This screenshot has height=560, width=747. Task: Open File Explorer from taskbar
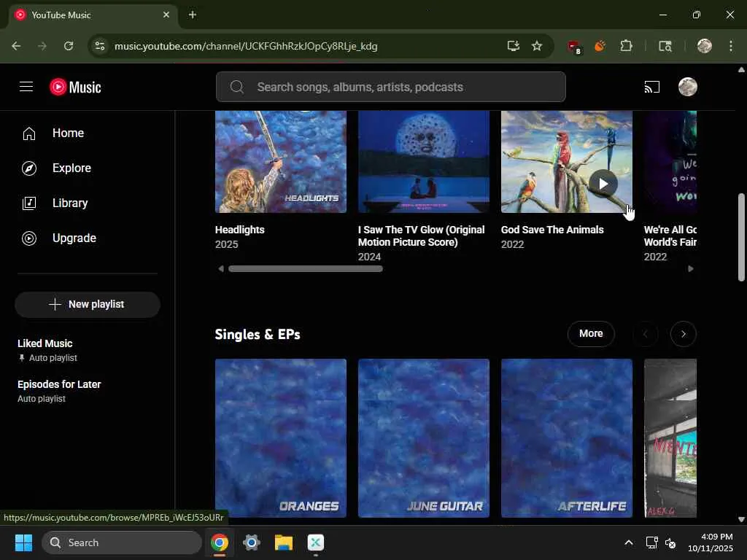[x=284, y=542]
